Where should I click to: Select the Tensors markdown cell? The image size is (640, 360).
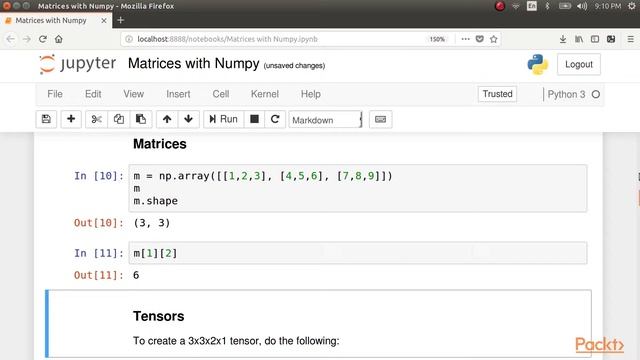[318, 324]
